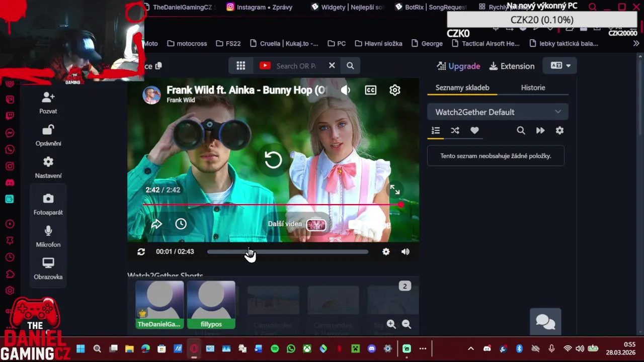The height and width of the screenshot is (362, 644).
Task: Open the taskbar overflow three dots
Action: click(423, 349)
